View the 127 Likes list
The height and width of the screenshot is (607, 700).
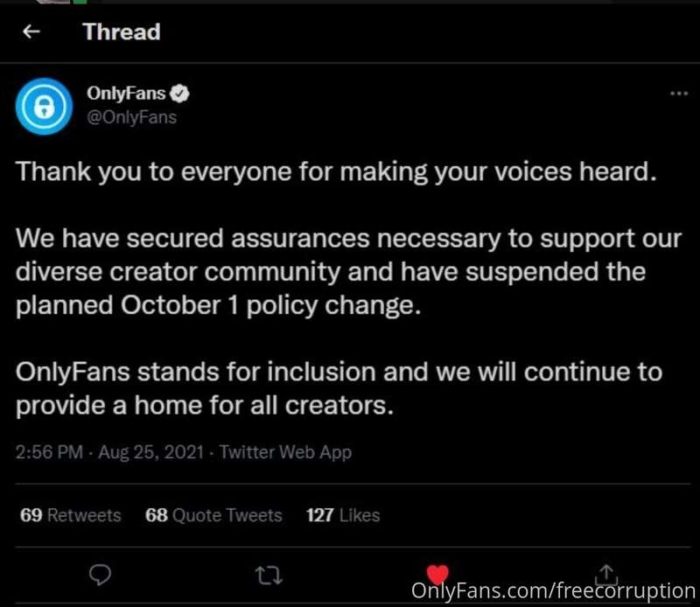click(x=343, y=515)
